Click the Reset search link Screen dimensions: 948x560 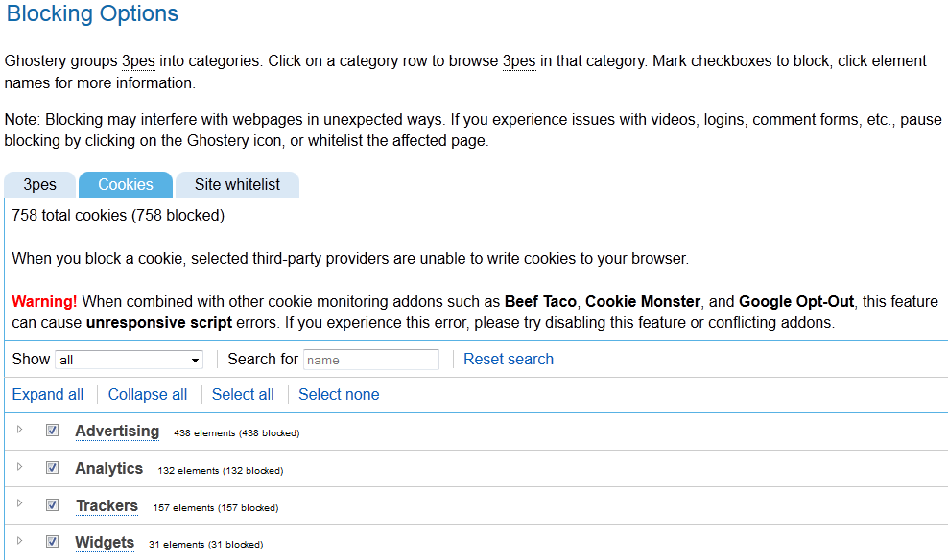pyautogui.click(x=508, y=359)
